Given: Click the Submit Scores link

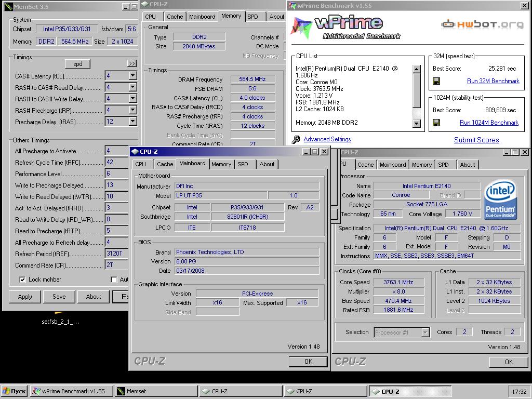Looking at the screenshot, I should click(476, 140).
